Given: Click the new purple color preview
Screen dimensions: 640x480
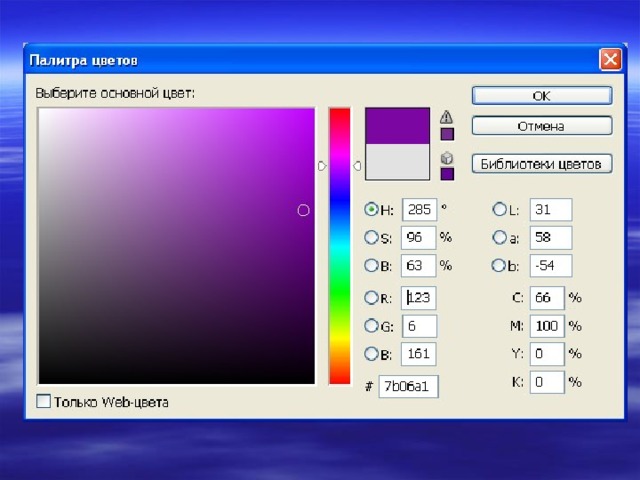Looking at the screenshot, I should [x=397, y=126].
